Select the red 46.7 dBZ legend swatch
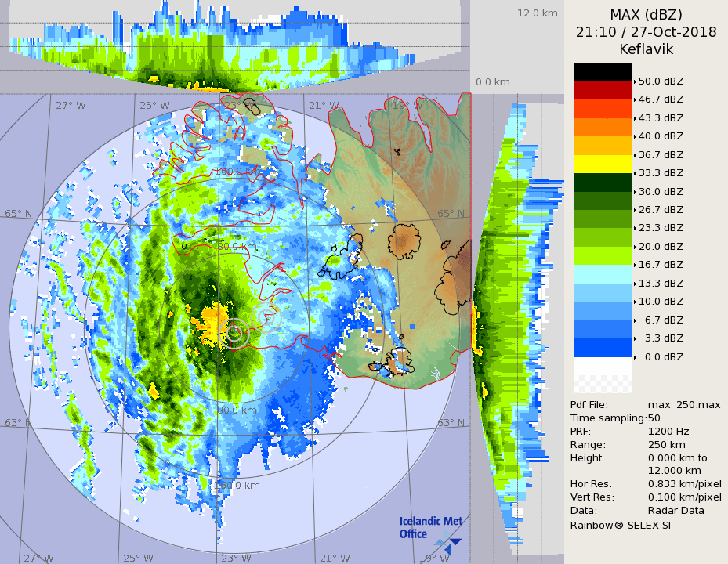 coord(602,90)
